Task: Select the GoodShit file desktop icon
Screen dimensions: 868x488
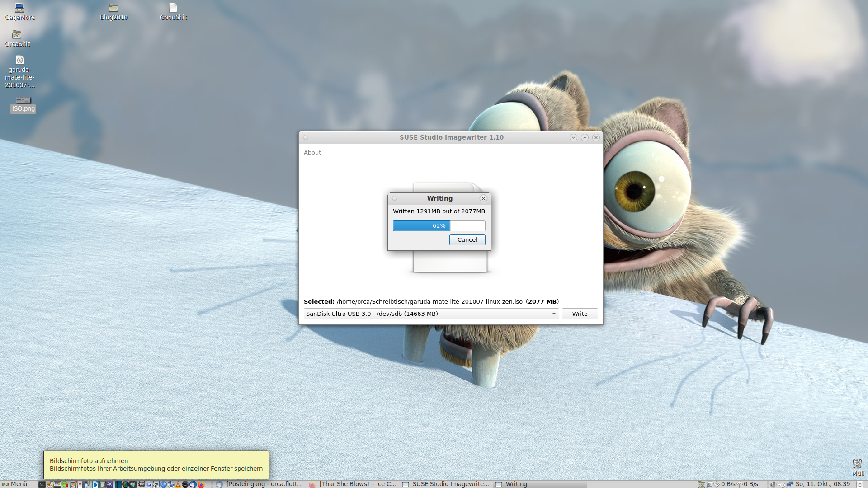Action: (x=173, y=12)
